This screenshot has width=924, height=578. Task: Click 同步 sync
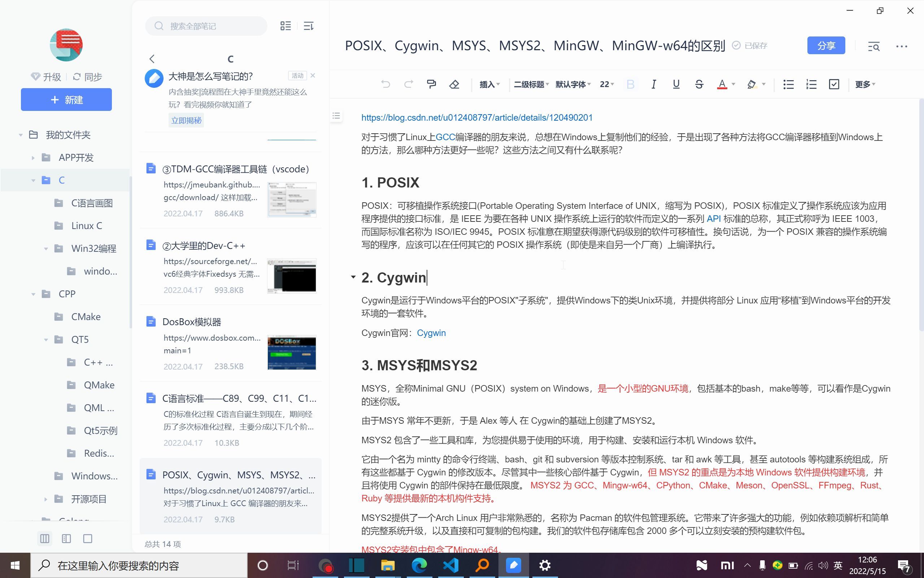click(87, 77)
